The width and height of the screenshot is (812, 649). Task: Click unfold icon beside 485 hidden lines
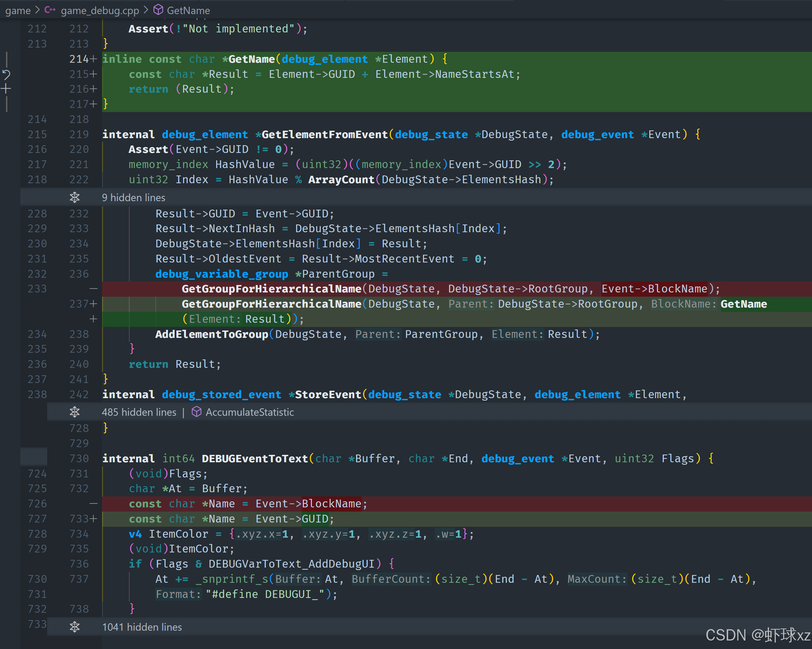coord(75,412)
